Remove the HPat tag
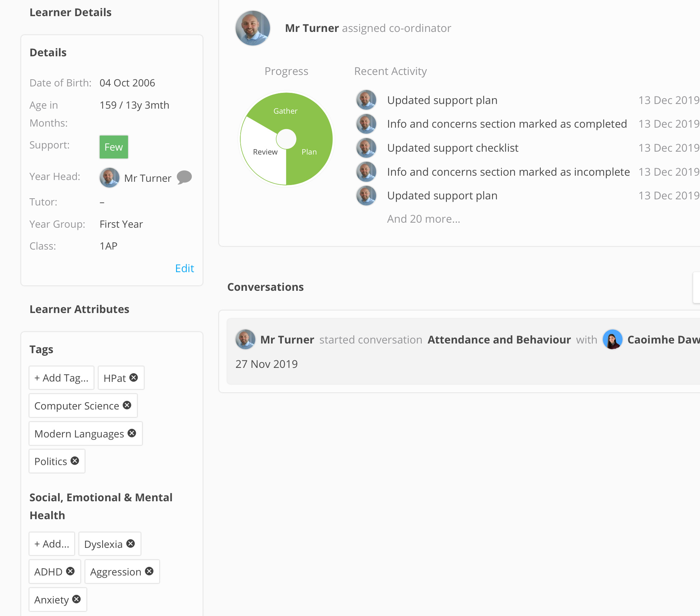700x616 pixels. pyautogui.click(x=134, y=378)
